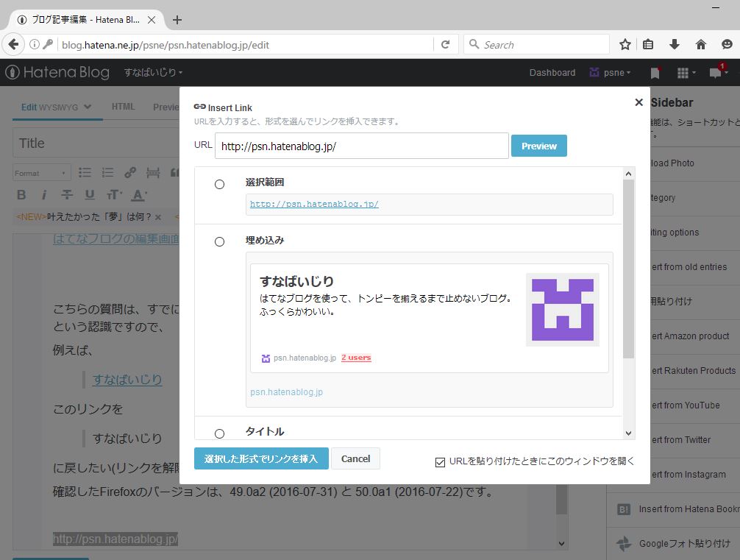Click the browser back arrow button
This screenshot has height=560, width=740.
pyautogui.click(x=13, y=44)
